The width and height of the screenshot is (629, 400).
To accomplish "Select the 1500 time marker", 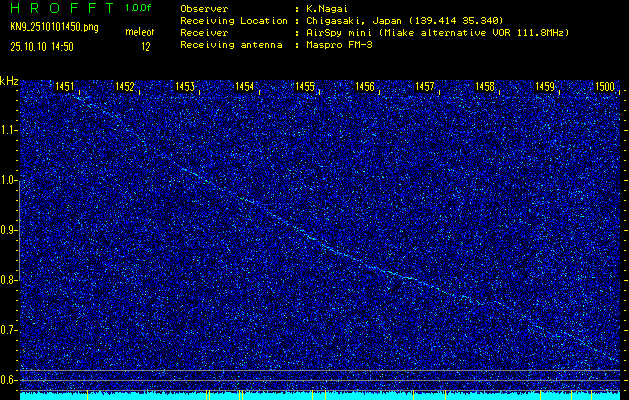I will (605, 87).
